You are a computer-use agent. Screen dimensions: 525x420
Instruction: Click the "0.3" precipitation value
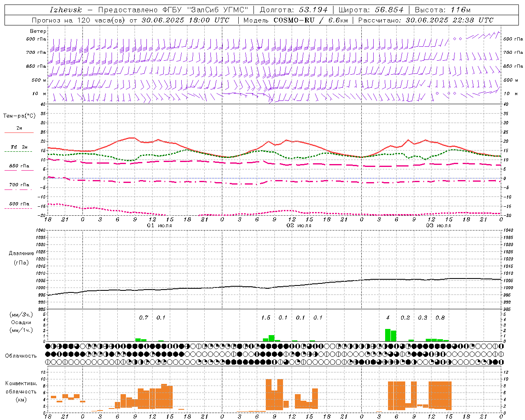422,317
